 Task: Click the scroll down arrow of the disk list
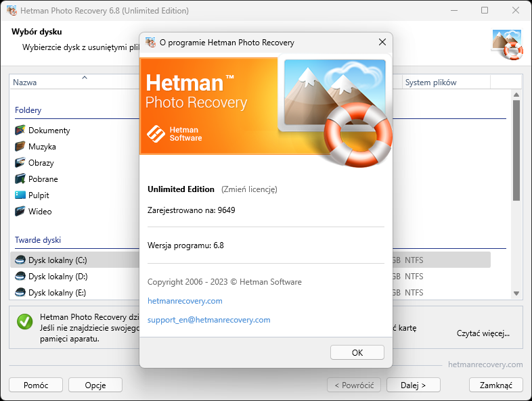(x=516, y=293)
